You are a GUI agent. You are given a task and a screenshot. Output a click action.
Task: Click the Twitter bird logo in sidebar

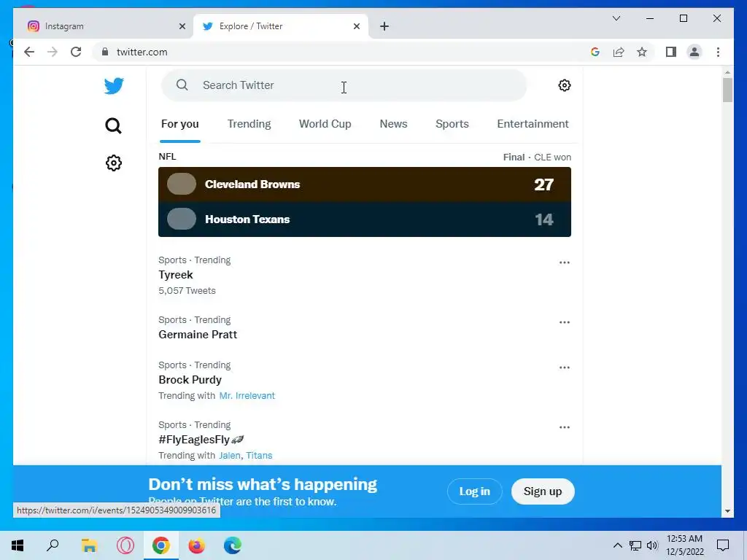coord(114,86)
